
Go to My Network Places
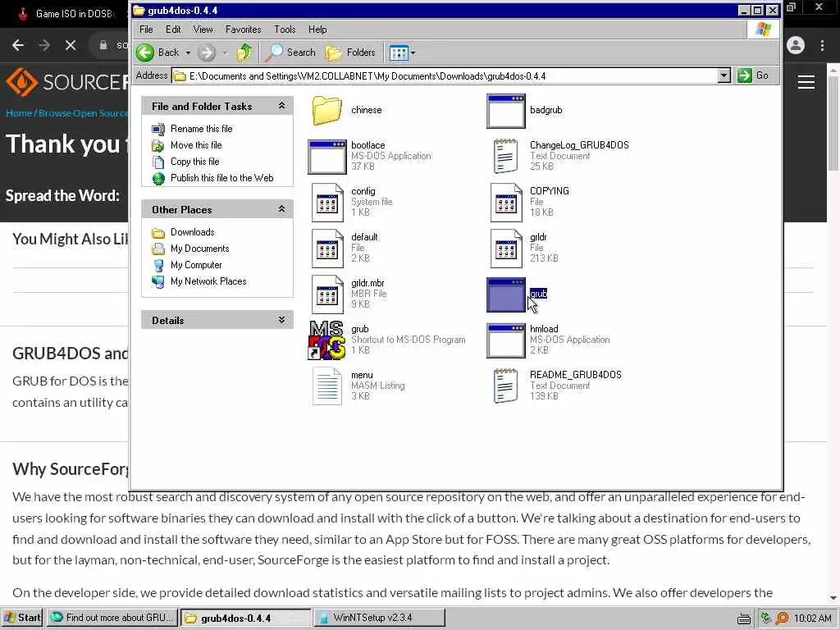pyautogui.click(x=208, y=281)
